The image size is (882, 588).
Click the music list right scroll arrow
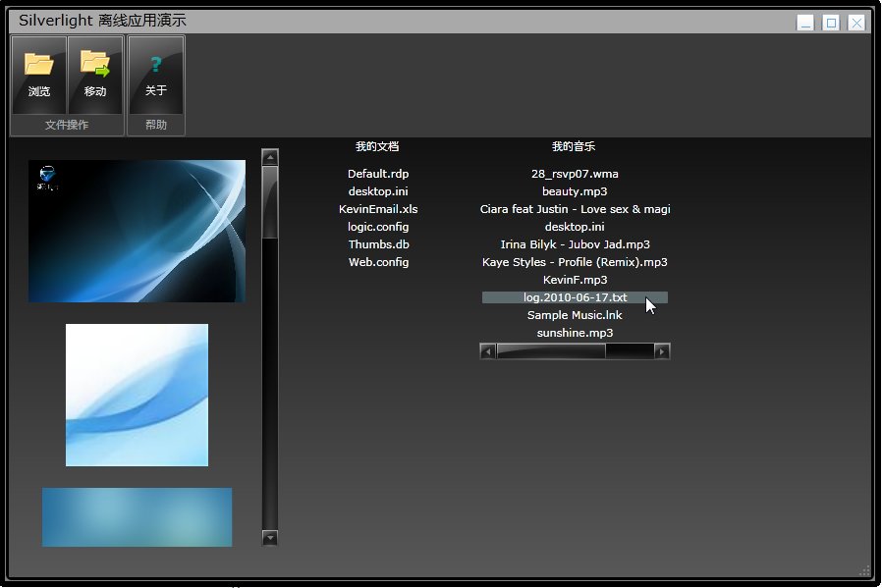click(662, 351)
